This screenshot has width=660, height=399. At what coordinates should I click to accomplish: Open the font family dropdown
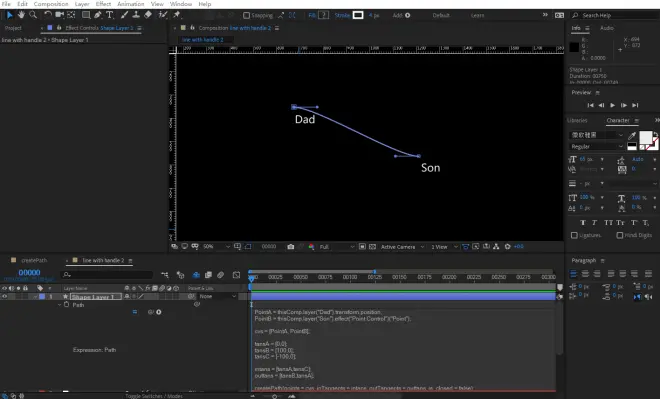pyautogui.click(x=596, y=135)
